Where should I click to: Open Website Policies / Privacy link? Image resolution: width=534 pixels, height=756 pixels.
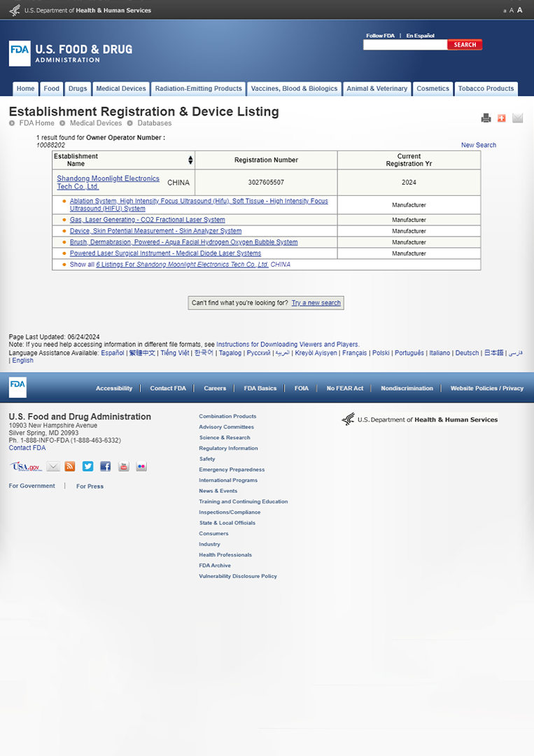coord(487,388)
